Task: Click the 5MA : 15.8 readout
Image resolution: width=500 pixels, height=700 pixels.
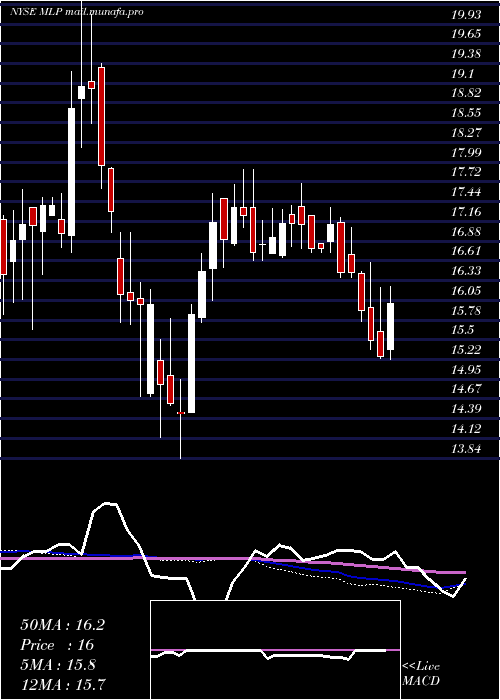Action: (x=58, y=664)
